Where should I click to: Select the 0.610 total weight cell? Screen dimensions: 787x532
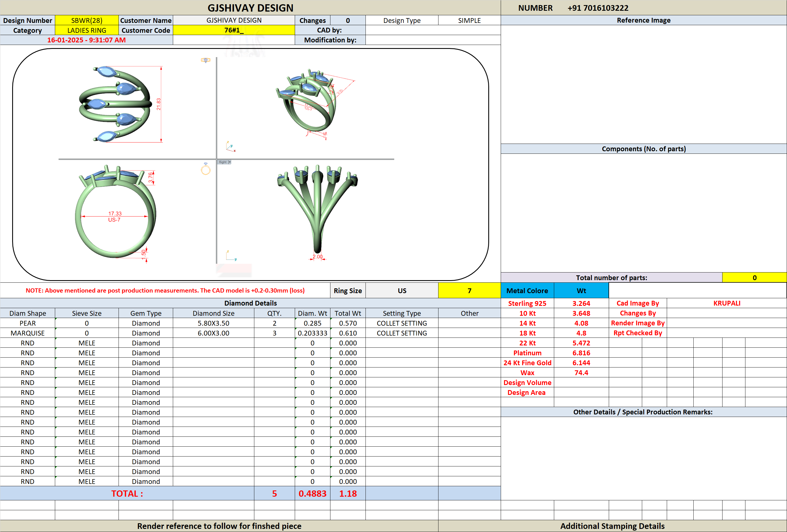348,333
